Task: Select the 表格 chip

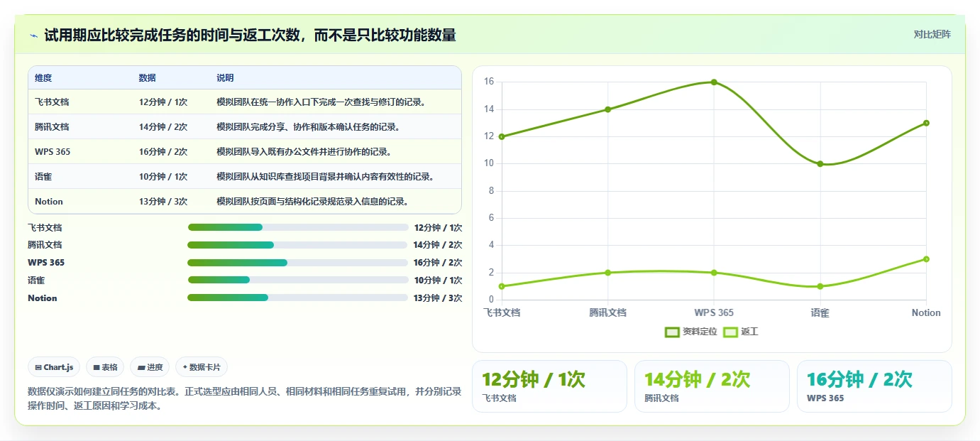Action: [105, 367]
